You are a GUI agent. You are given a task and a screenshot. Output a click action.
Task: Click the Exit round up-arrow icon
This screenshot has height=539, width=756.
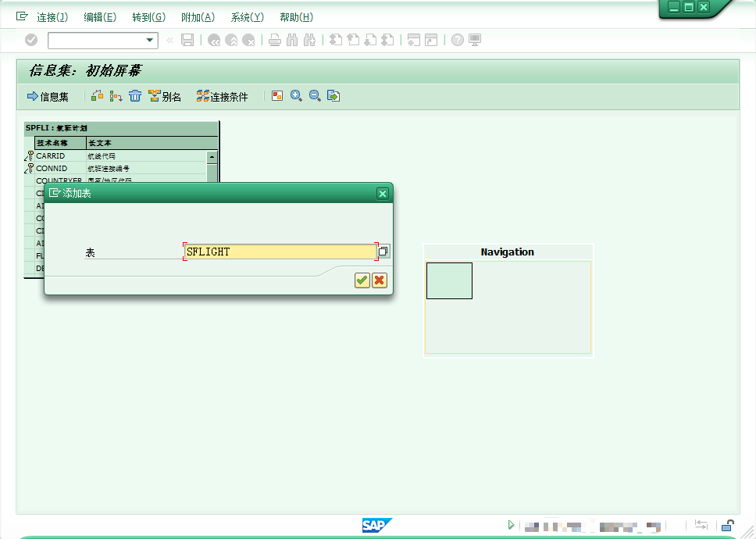(231, 40)
